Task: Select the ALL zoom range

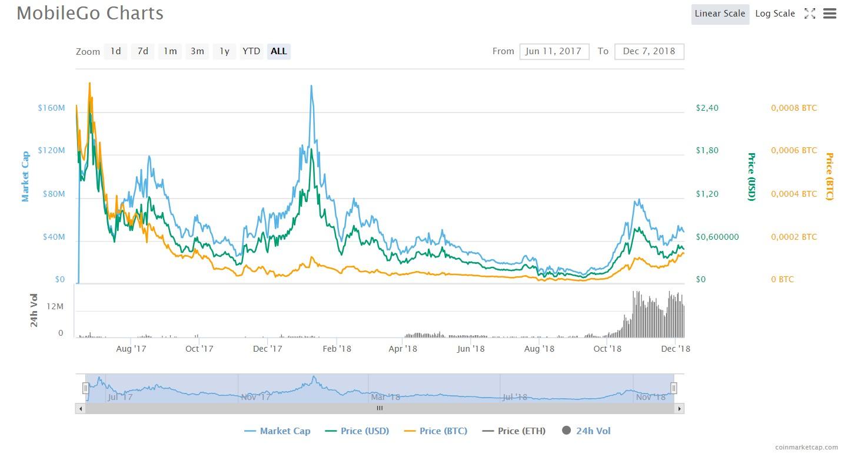Action: (x=279, y=51)
